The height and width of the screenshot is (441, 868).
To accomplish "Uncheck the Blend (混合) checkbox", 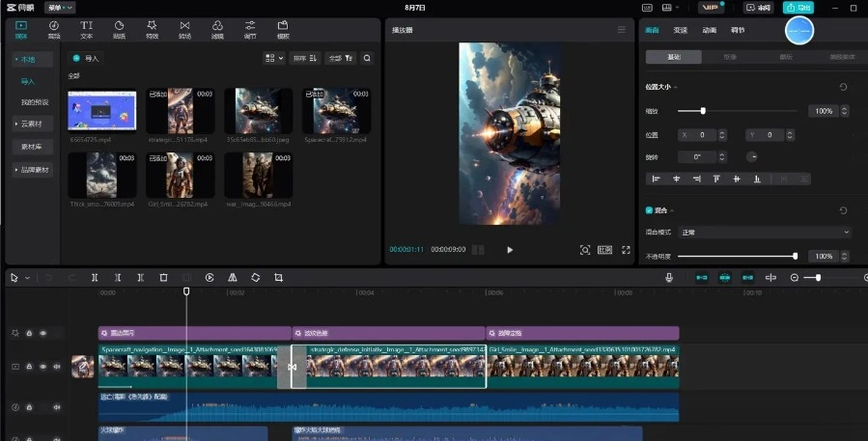I will tap(649, 210).
